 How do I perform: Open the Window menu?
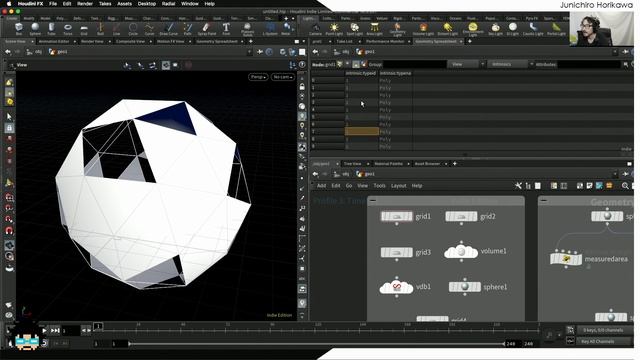click(190, 4)
